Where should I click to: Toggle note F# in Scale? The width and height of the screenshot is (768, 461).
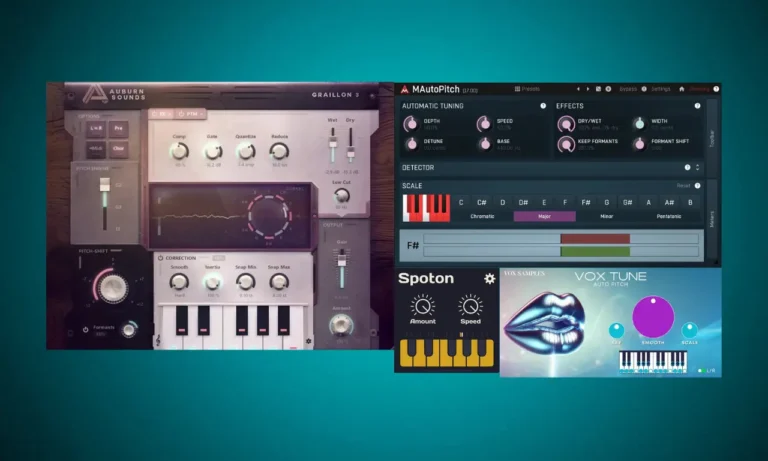586,202
